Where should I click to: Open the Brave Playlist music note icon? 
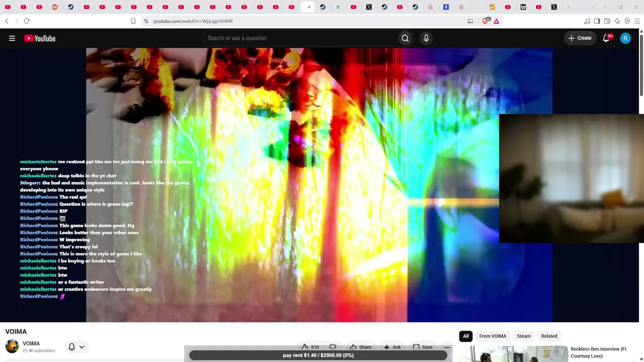(x=587, y=21)
